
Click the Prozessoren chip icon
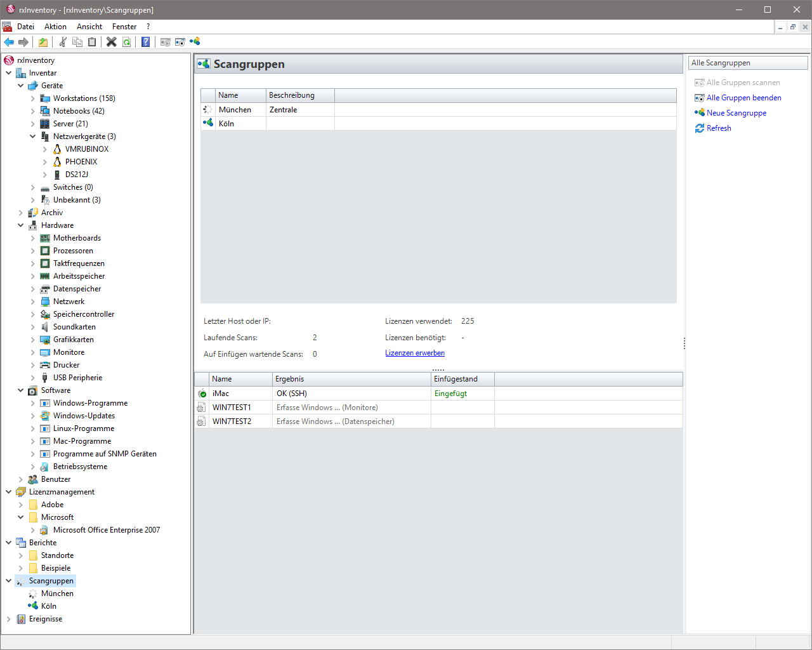click(45, 251)
